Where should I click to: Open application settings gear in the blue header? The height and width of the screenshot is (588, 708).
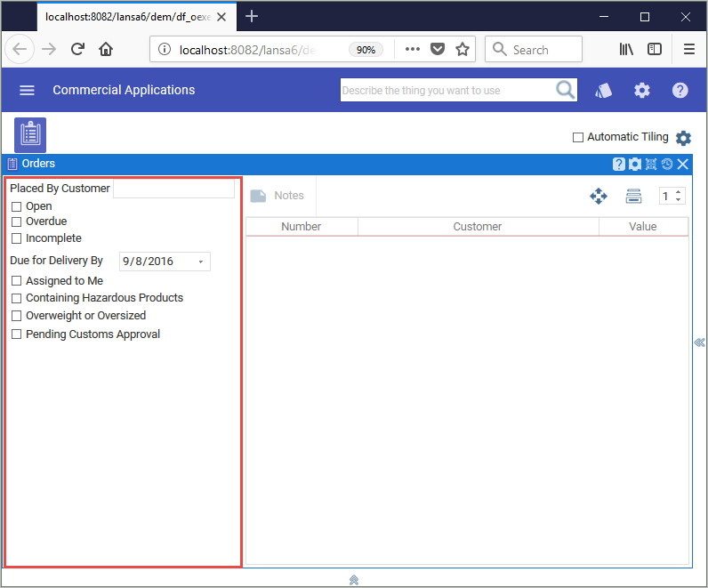(641, 91)
